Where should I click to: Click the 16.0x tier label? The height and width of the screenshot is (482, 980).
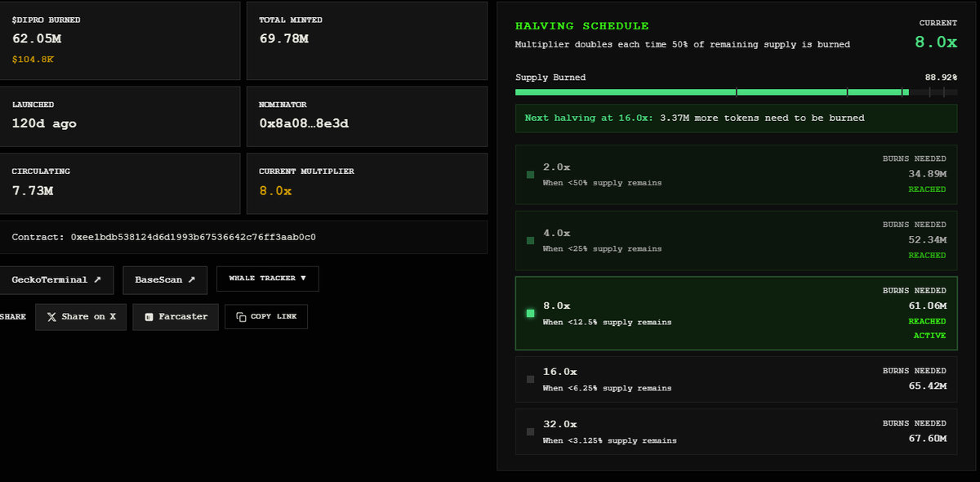560,372
